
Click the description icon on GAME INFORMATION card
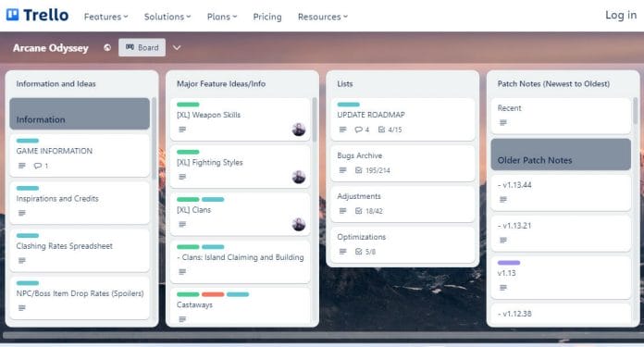(22, 166)
